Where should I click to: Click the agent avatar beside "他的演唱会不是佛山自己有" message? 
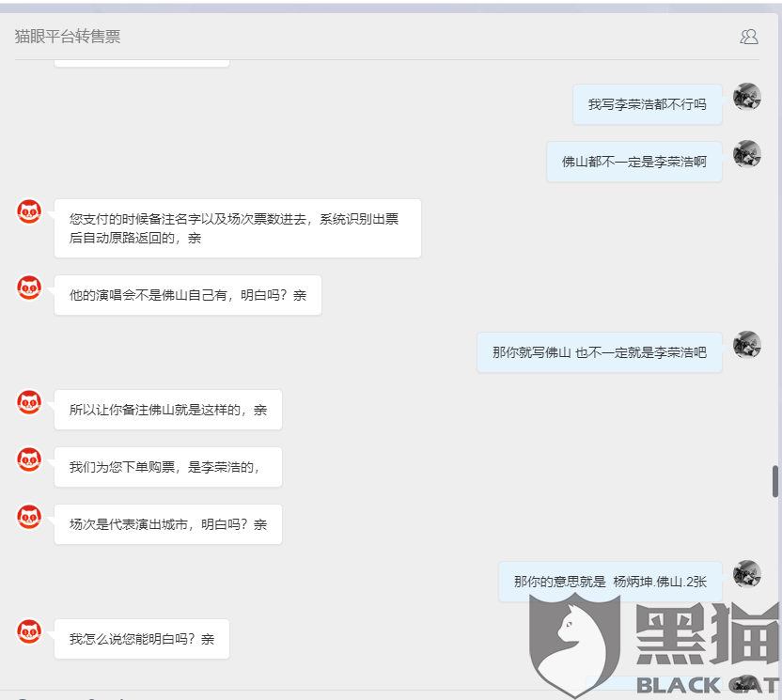29,288
